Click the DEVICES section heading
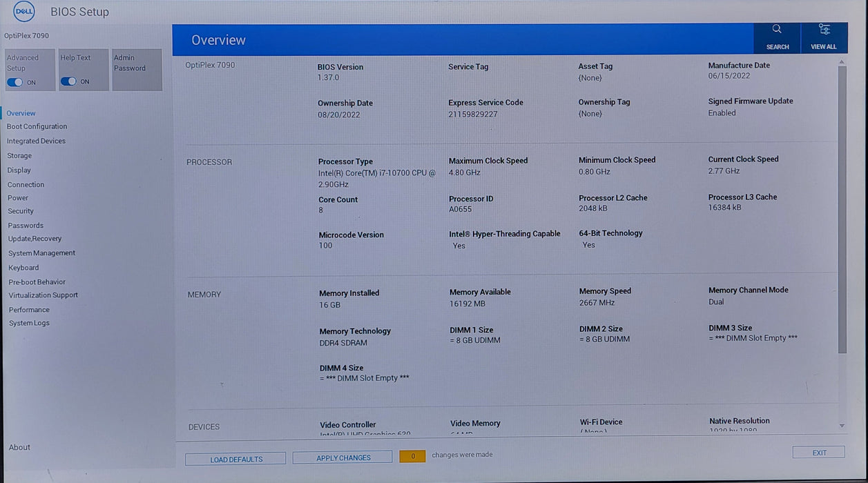 (x=204, y=427)
